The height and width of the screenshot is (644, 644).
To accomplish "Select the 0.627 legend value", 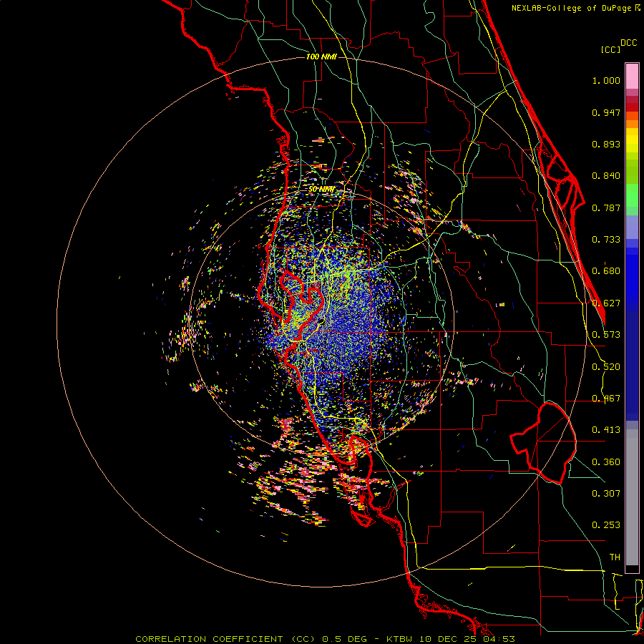I will [x=606, y=303].
